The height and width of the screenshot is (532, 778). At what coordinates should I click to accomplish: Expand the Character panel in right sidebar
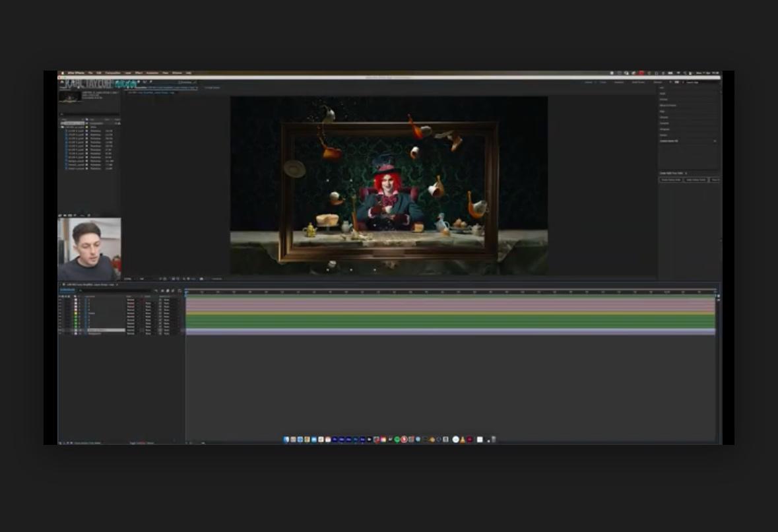point(664,123)
